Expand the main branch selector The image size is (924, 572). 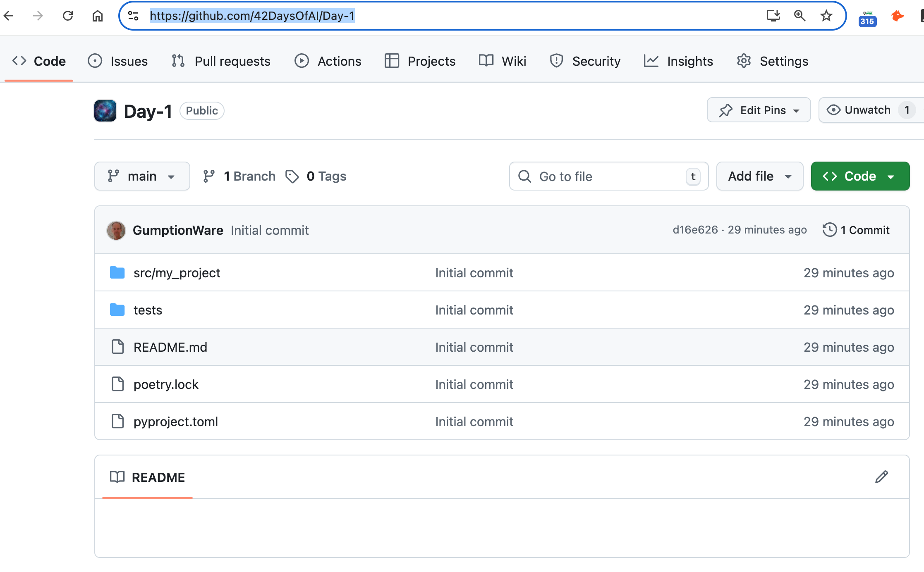pos(142,176)
